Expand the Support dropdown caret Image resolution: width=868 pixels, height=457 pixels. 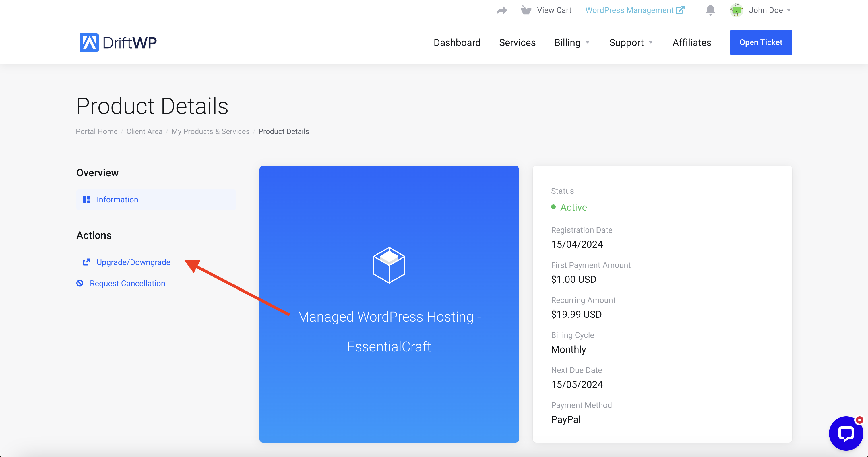click(651, 42)
